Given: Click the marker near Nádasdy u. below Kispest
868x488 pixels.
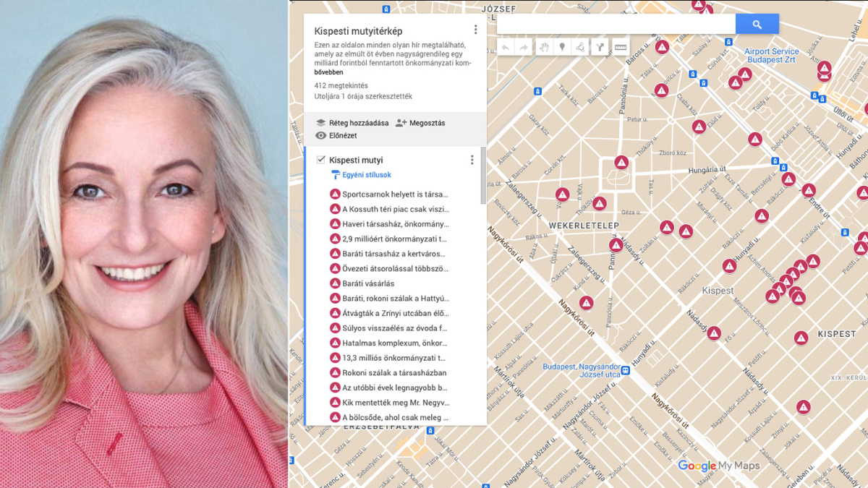Looking at the screenshot, I should 714,333.
